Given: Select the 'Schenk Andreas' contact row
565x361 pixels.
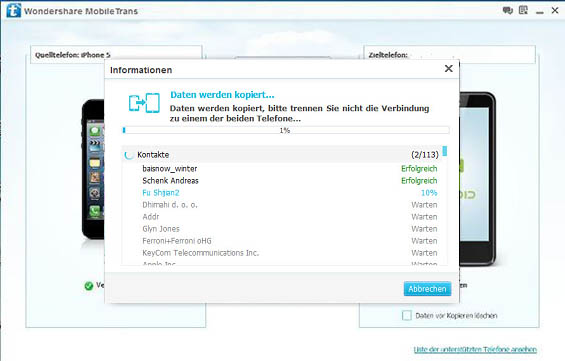Looking at the screenshot, I should 281,180.
